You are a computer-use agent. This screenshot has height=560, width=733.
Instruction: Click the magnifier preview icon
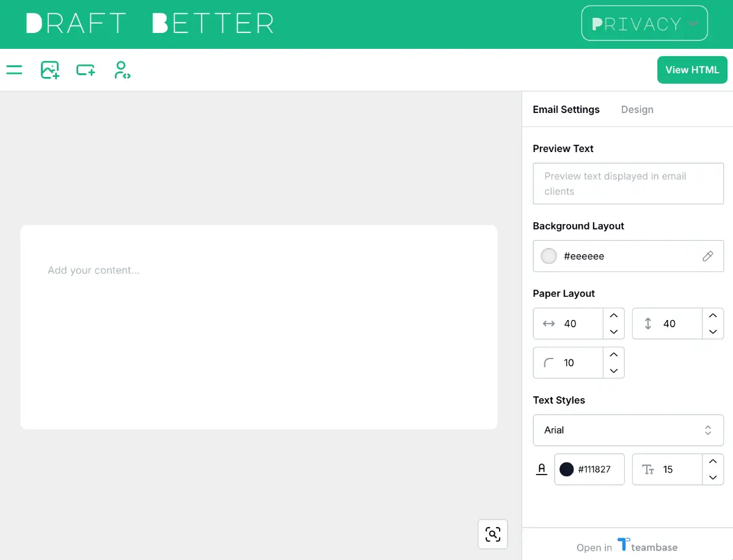[492, 534]
